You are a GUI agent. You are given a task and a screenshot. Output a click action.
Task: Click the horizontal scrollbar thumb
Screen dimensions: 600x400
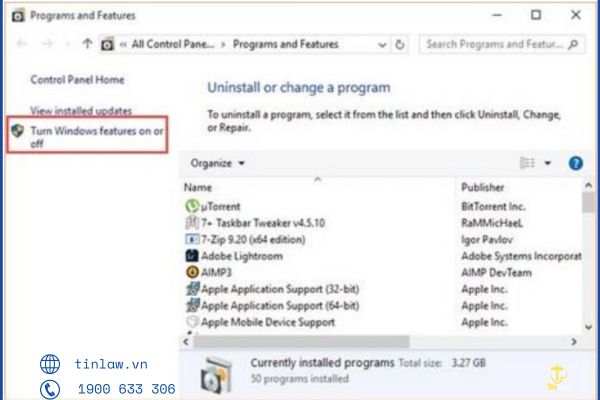tap(302, 341)
